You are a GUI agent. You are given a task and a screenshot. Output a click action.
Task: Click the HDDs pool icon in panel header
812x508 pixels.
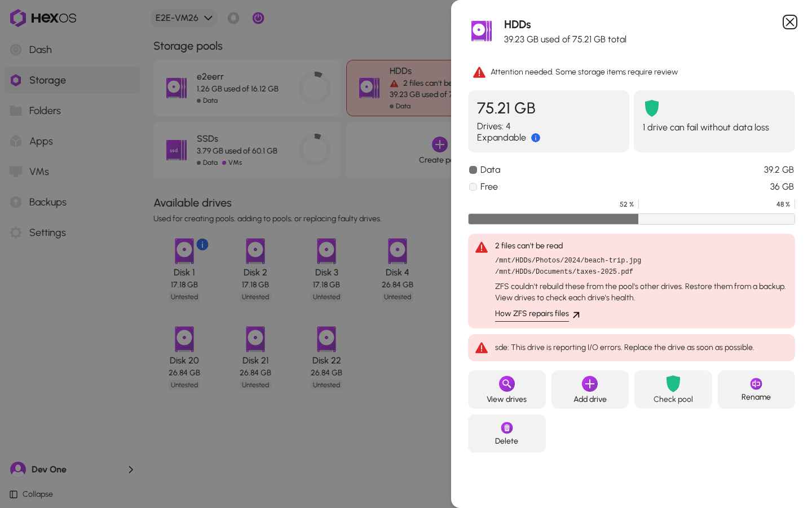(x=482, y=31)
